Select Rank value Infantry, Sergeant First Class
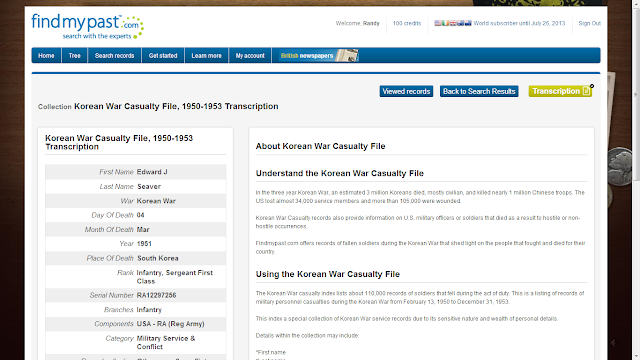 click(175, 277)
